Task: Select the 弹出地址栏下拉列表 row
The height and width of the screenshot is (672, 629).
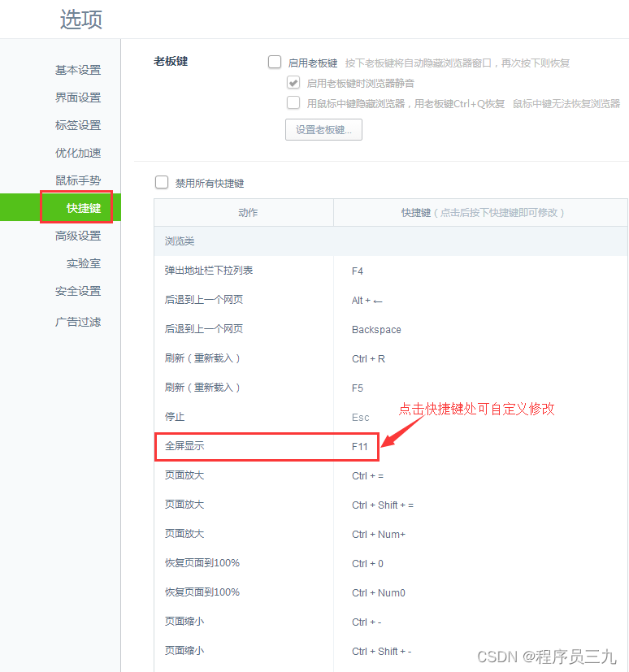Action: 391,271
